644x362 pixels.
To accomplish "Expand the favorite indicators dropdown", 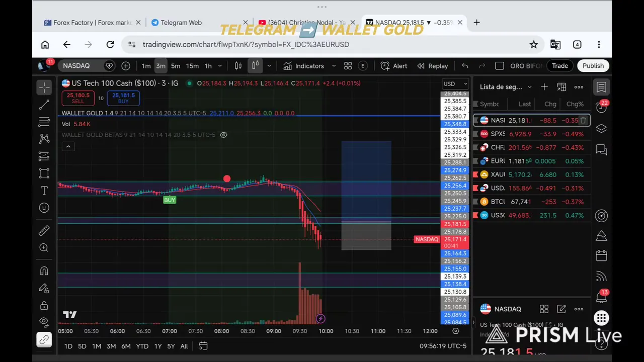I will click(334, 66).
